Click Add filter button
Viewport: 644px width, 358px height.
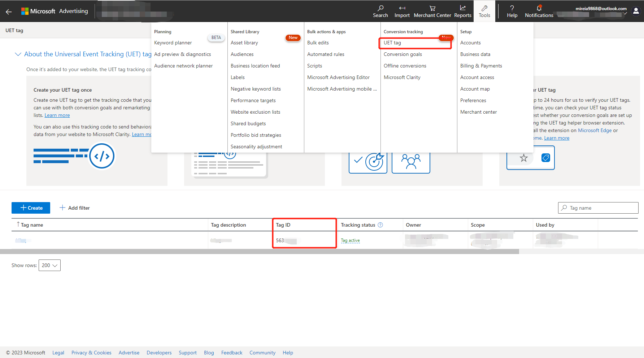[75, 208]
